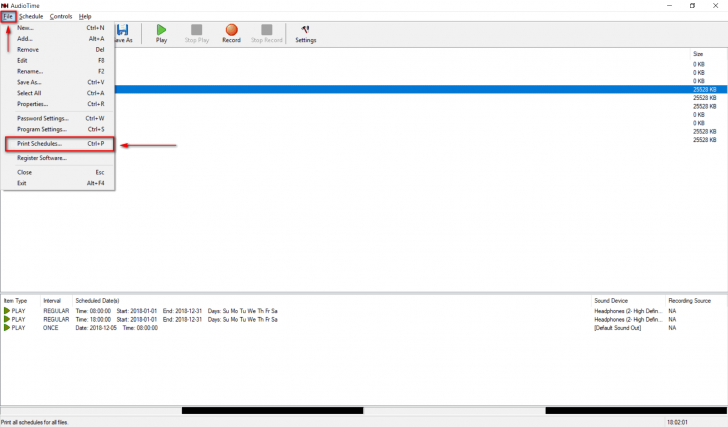The image size is (728, 427).
Task: Click Select All in the File menu
Action: [x=58, y=93]
